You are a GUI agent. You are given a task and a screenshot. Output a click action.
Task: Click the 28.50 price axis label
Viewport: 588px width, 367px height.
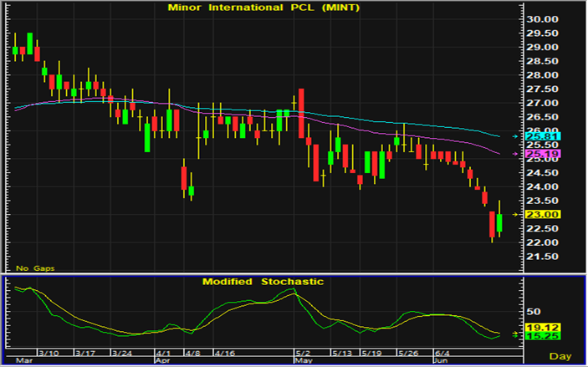pos(542,61)
